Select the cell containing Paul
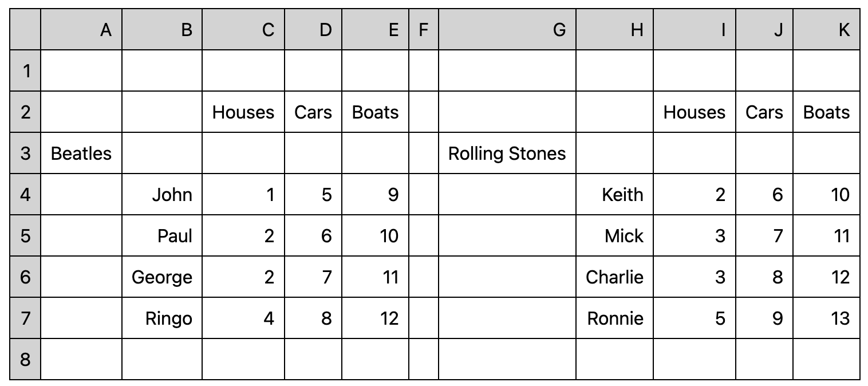The image size is (868, 386). click(162, 235)
